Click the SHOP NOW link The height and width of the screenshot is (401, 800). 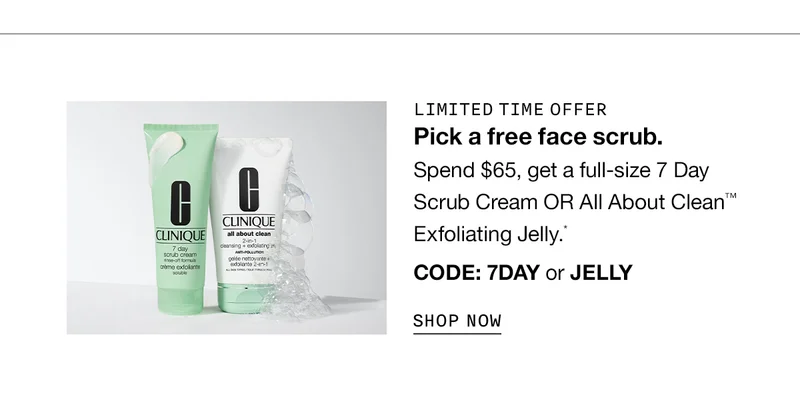click(457, 321)
